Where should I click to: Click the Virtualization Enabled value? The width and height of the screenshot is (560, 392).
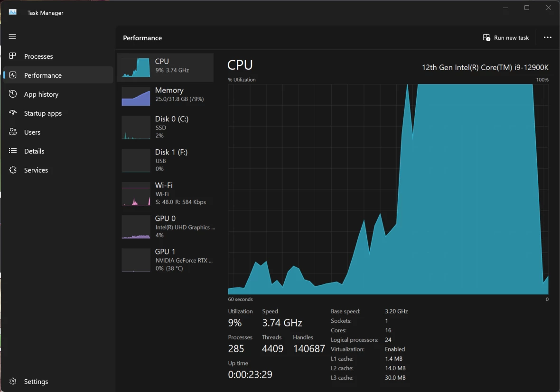click(395, 349)
